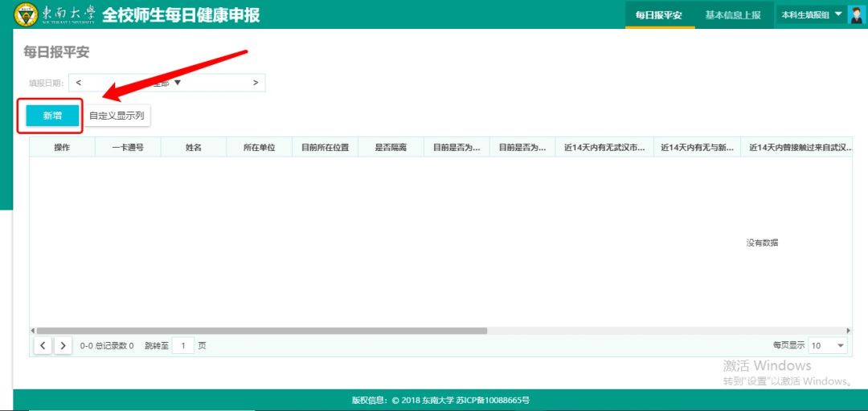Viewport: 868px width, 411px height.
Task: Click the 跳转至 page number field
Action: pos(183,346)
